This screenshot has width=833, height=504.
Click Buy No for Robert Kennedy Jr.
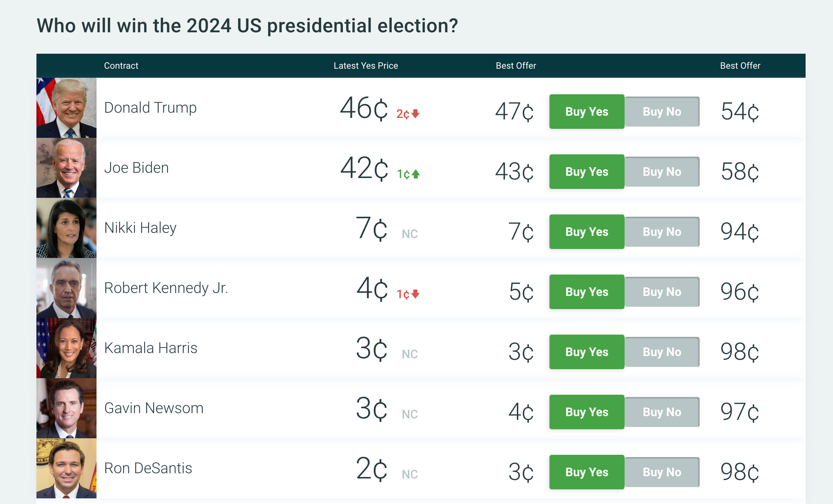click(x=662, y=292)
